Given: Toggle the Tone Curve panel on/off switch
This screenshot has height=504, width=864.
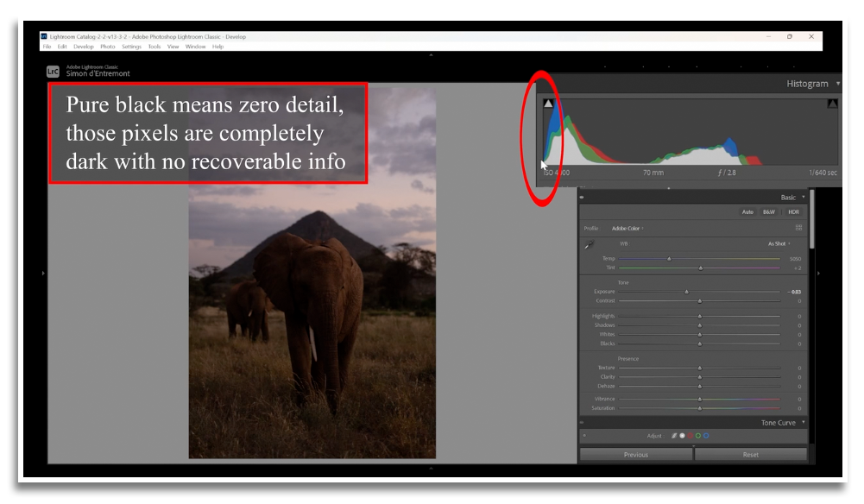Looking at the screenshot, I should [582, 423].
